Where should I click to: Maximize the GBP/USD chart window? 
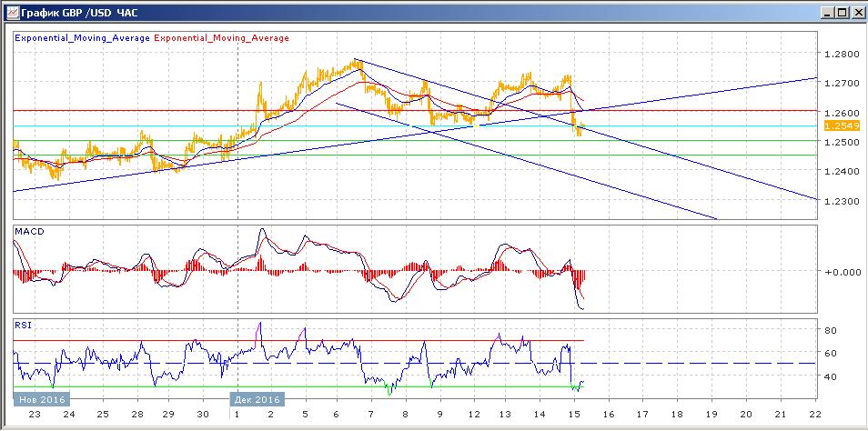point(841,12)
